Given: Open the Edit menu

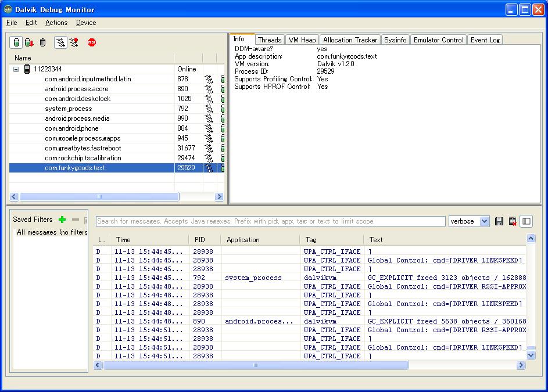Looking at the screenshot, I should (31, 23).
